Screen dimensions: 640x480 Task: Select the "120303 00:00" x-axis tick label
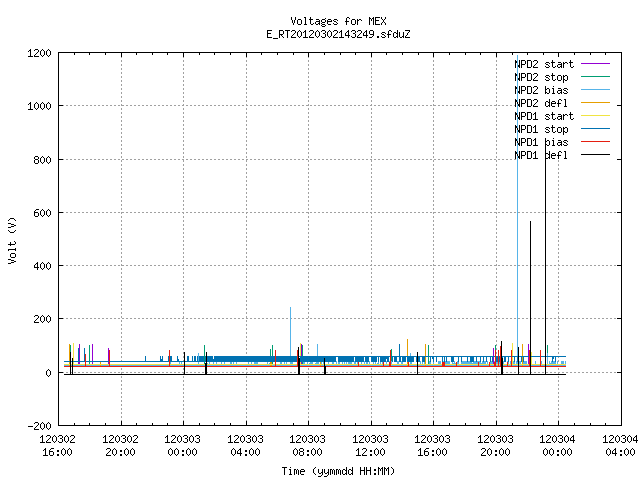(x=182, y=446)
